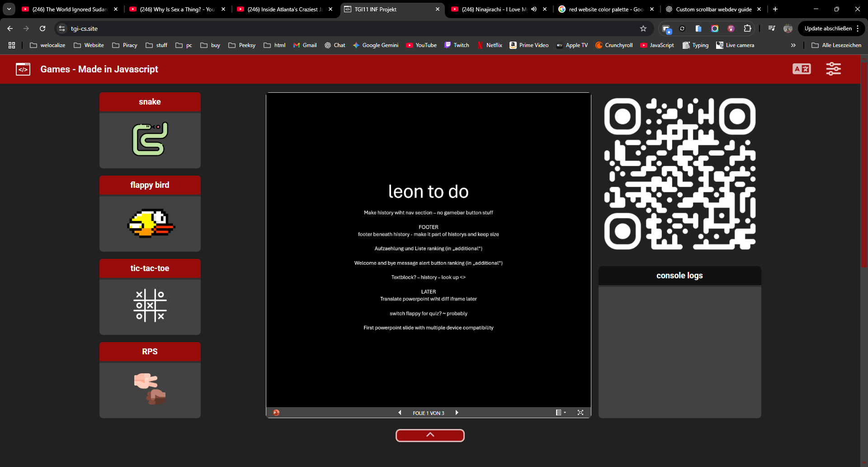Click the code window logo icon
Screen dimensions: 868x467
[x=23, y=69]
